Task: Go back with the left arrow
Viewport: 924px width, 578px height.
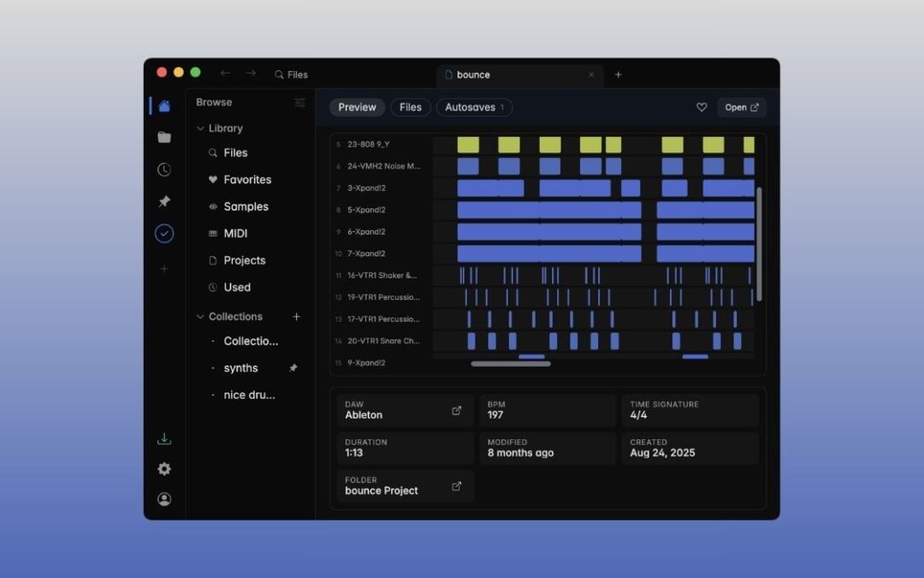Action: pos(225,74)
